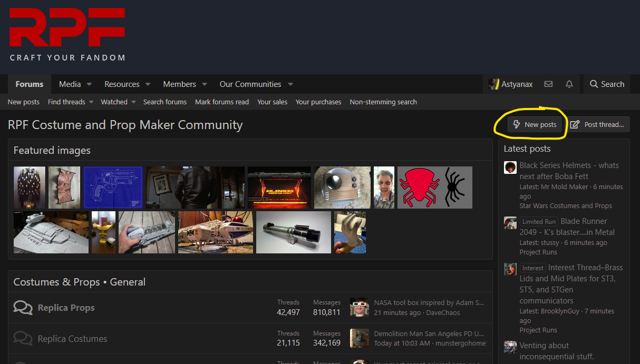The width and height of the screenshot is (640, 364).
Task: Click Mark forums read
Action: click(x=222, y=102)
